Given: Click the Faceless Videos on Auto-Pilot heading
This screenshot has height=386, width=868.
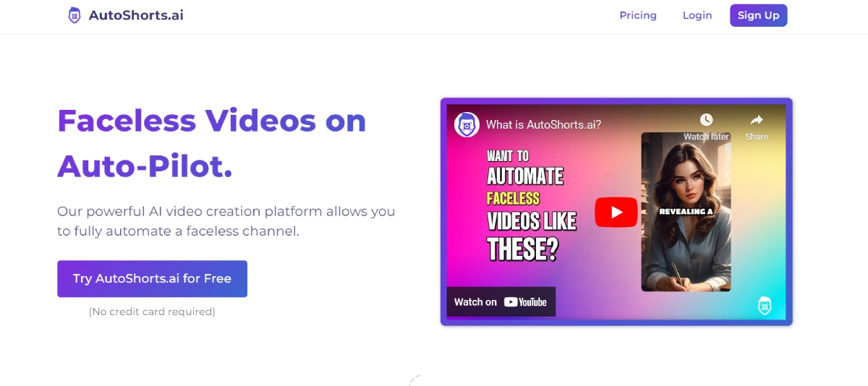Looking at the screenshot, I should pos(212,143).
